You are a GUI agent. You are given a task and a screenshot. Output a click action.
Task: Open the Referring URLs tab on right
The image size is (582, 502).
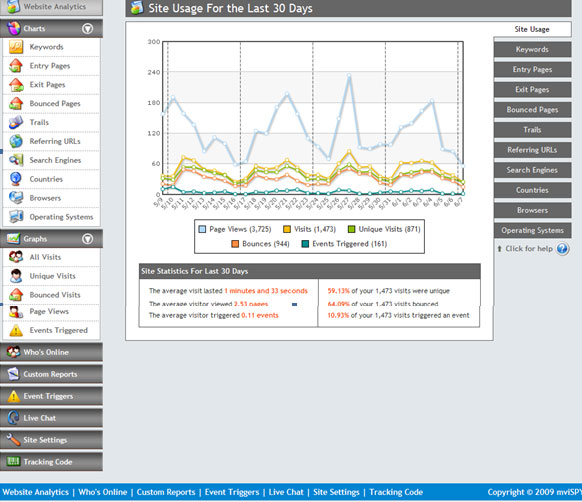pyautogui.click(x=532, y=150)
